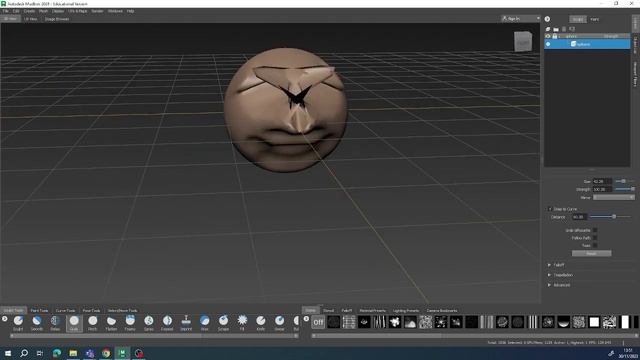Image resolution: width=640 pixels, height=360 pixels.
Task: Toggle visibility dot of the sphere layer
Action: (548, 44)
